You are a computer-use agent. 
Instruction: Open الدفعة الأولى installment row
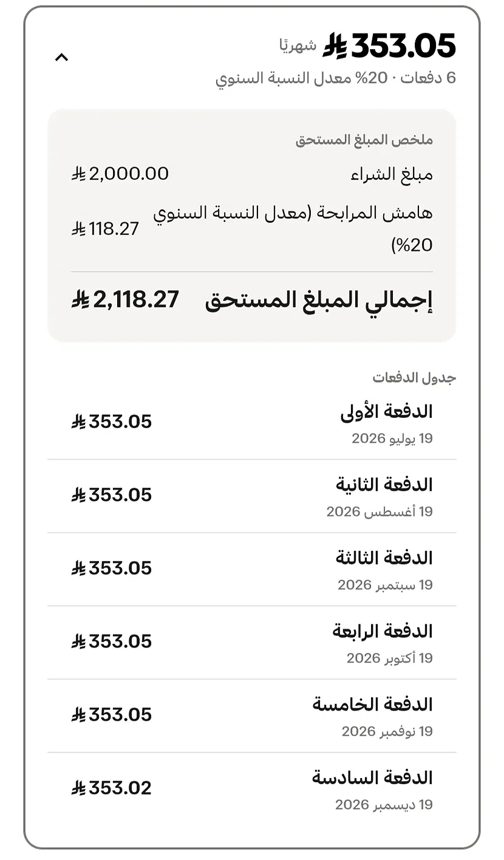(252, 423)
